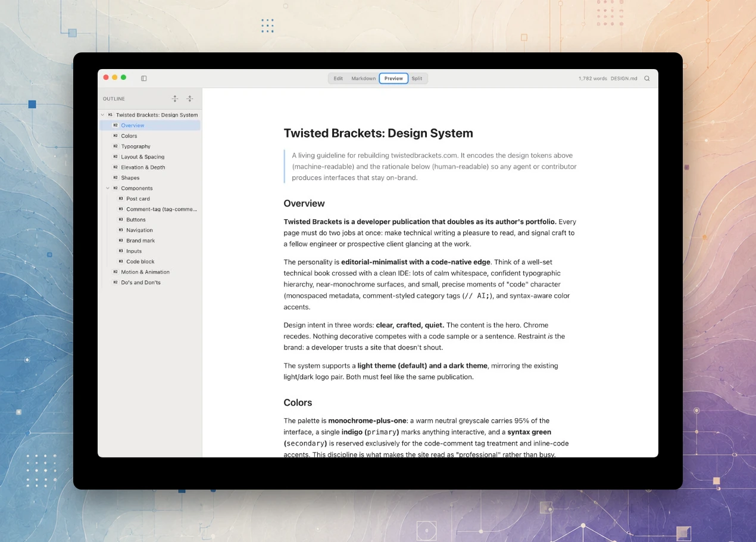Switch to Split view mode

[417, 79]
